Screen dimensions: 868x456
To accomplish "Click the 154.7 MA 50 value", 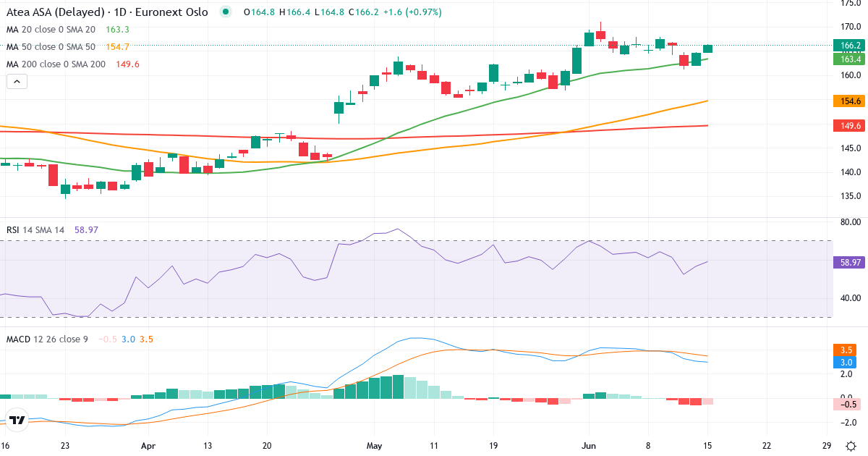I will [117, 47].
